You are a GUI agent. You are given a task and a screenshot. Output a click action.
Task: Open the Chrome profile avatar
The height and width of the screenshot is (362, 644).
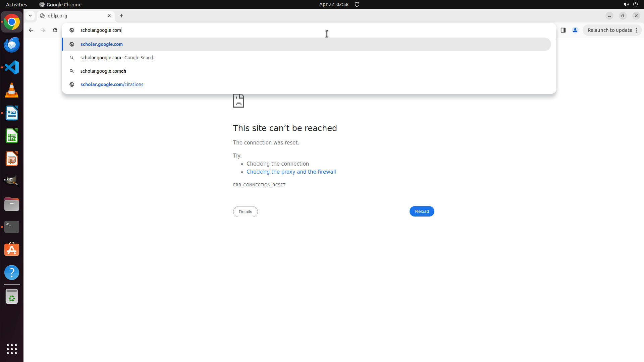pos(575,30)
